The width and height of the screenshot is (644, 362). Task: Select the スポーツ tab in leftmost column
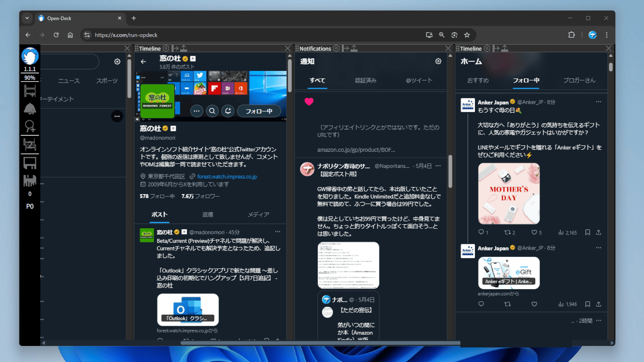pyautogui.click(x=107, y=80)
